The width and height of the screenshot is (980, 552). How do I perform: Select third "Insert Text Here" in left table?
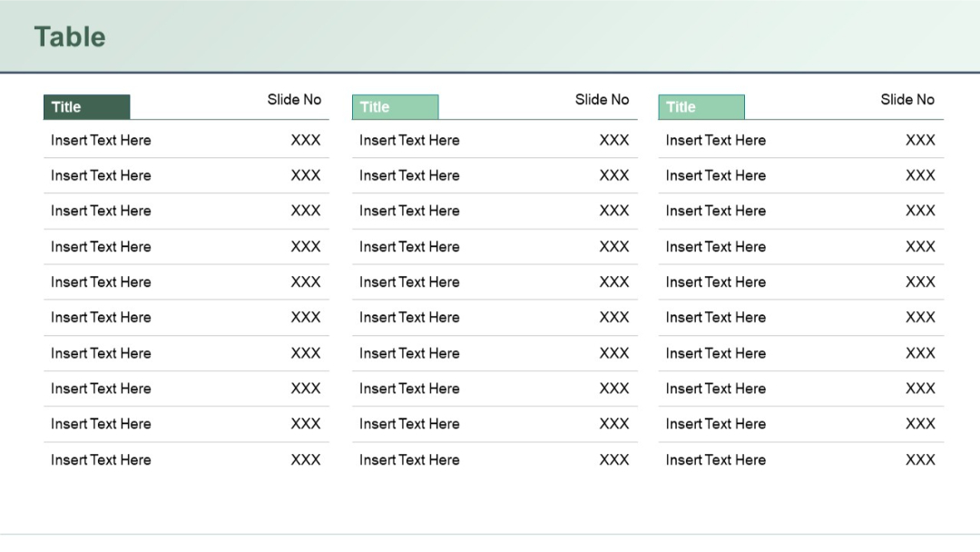101,211
